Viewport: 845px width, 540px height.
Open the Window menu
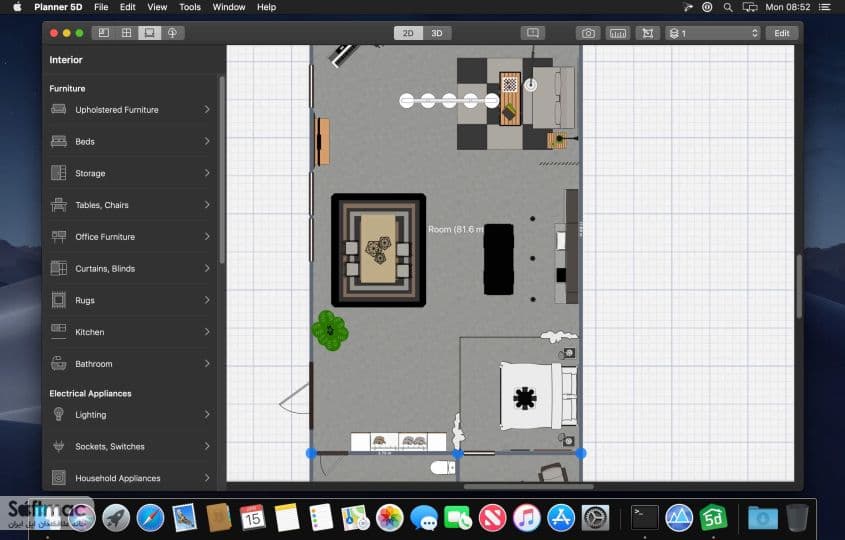click(228, 7)
